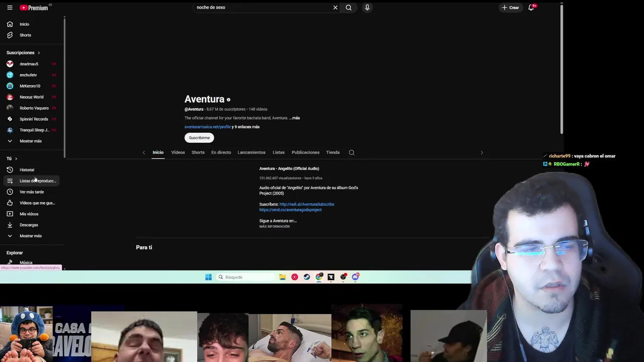644x362 pixels.
Task: Expand the Suscripciones section
Action: [x=23, y=53]
